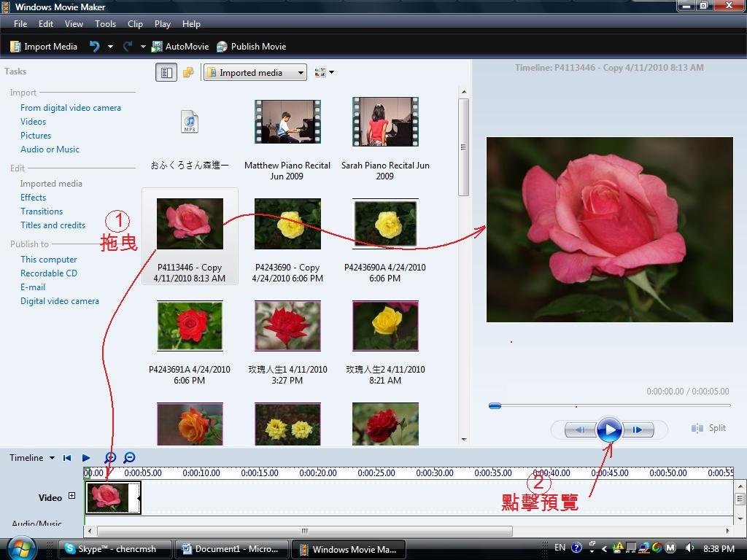Click the Play Timeline icon

click(86, 458)
